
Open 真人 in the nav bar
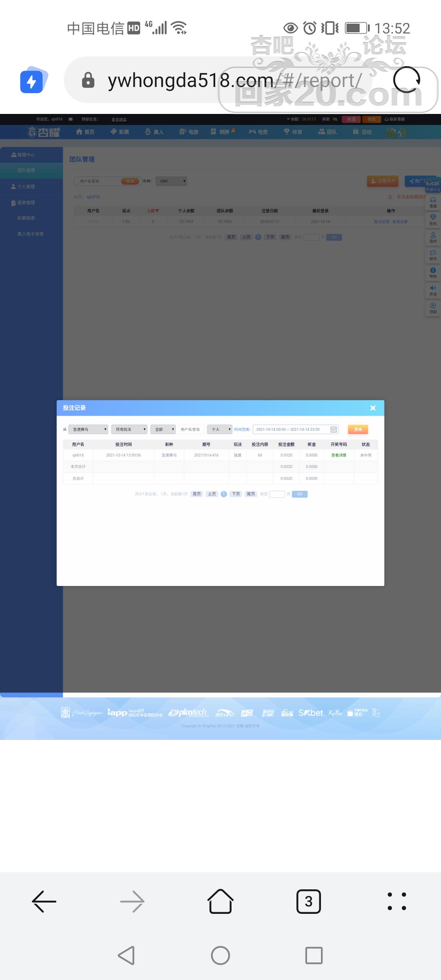point(154,132)
